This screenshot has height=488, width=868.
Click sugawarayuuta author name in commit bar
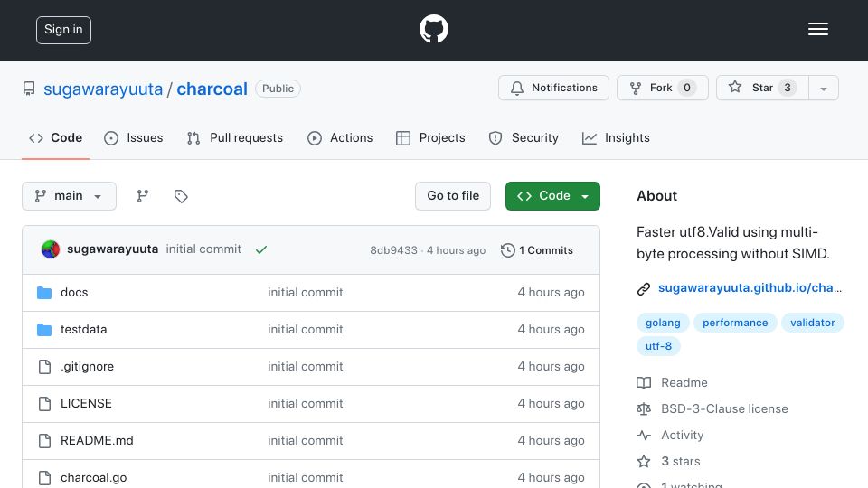tap(112, 249)
